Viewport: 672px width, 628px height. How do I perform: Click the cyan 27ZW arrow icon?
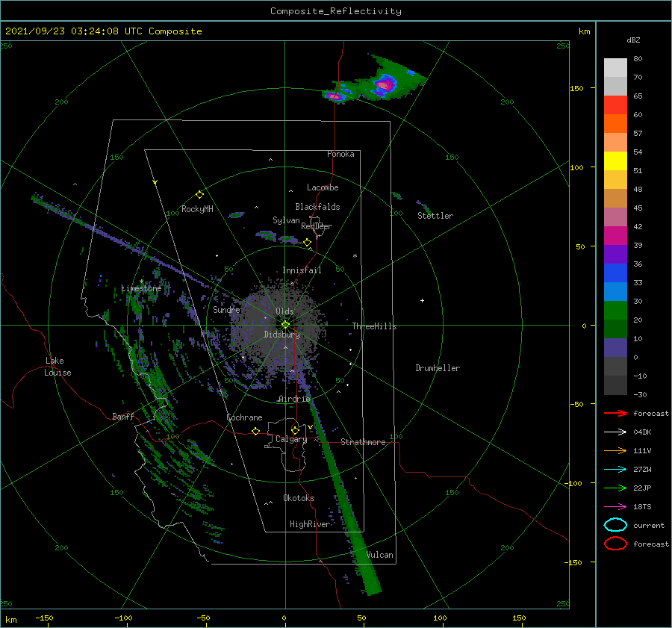615,470
